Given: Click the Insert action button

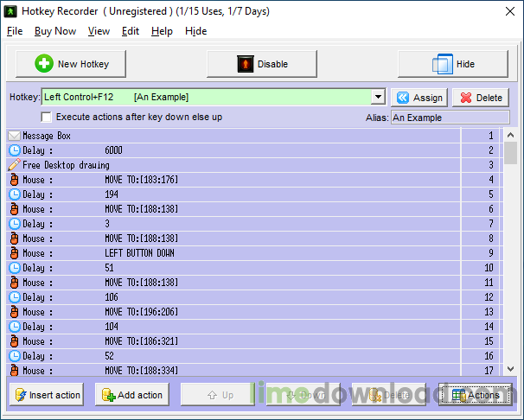Looking at the screenshot, I should coord(46,395).
